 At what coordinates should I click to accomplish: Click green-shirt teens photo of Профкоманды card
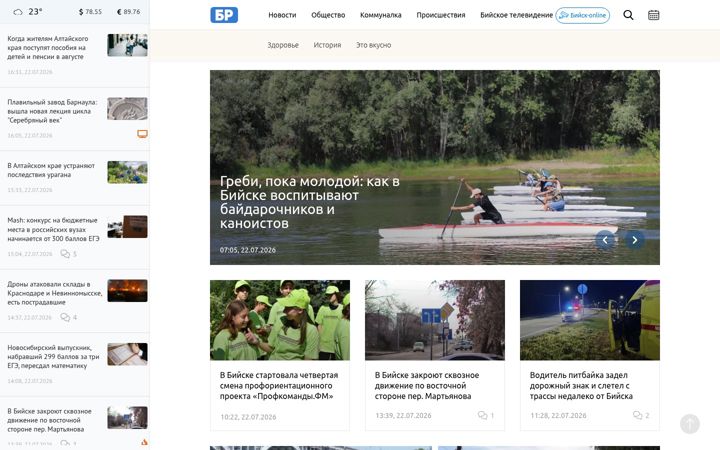coord(280,320)
